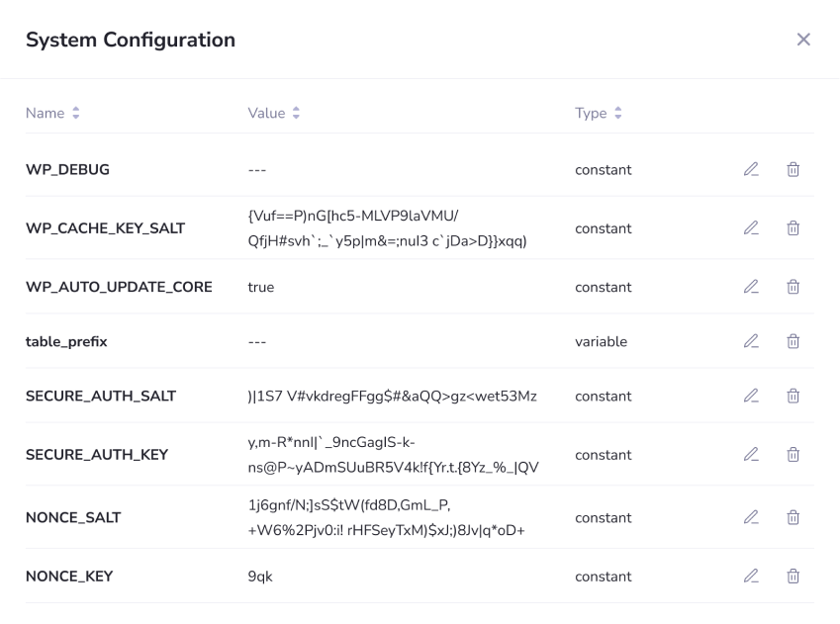The height and width of the screenshot is (624, 840).
Task: Delete the WP_DEBUG constant
Action: click(x=793, y=169)
